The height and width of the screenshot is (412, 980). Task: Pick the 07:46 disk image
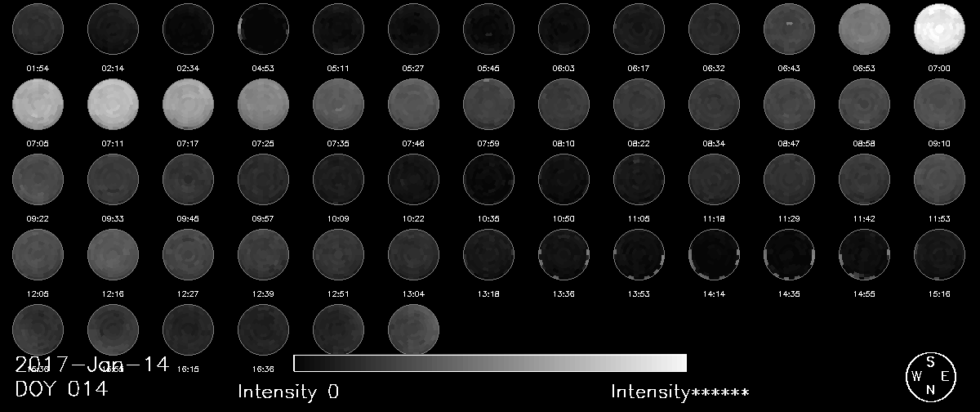click(413, 104)
